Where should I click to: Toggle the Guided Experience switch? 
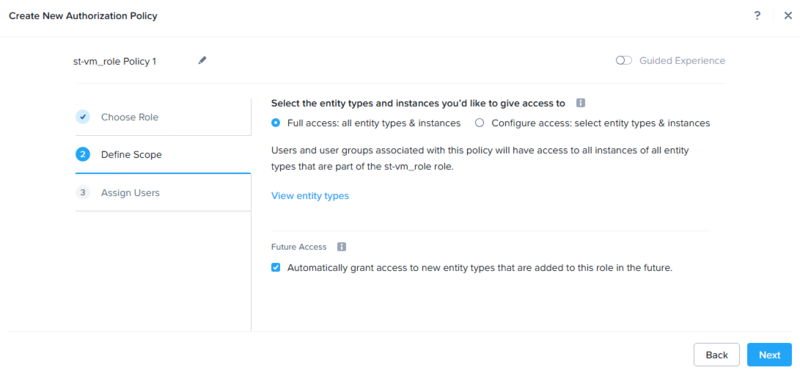623,61
